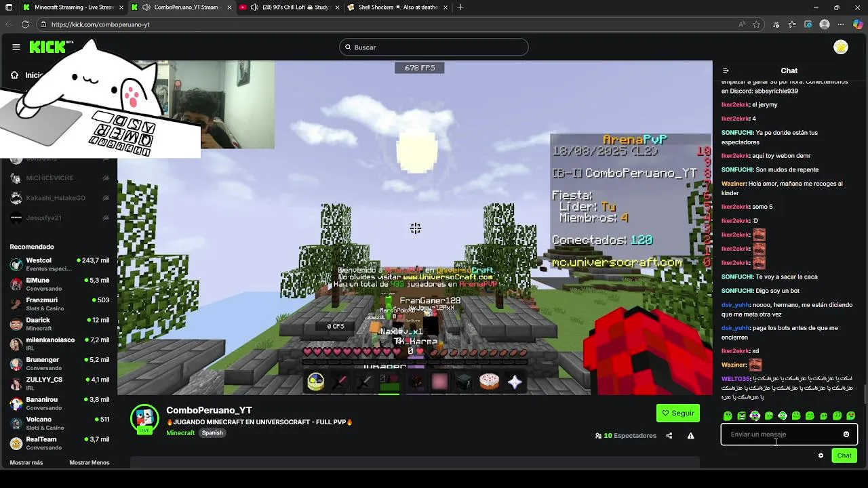Open the ComboPeruano_YT channel name
The width and height of the screenshot is (868, 488).
pos(209,410)
